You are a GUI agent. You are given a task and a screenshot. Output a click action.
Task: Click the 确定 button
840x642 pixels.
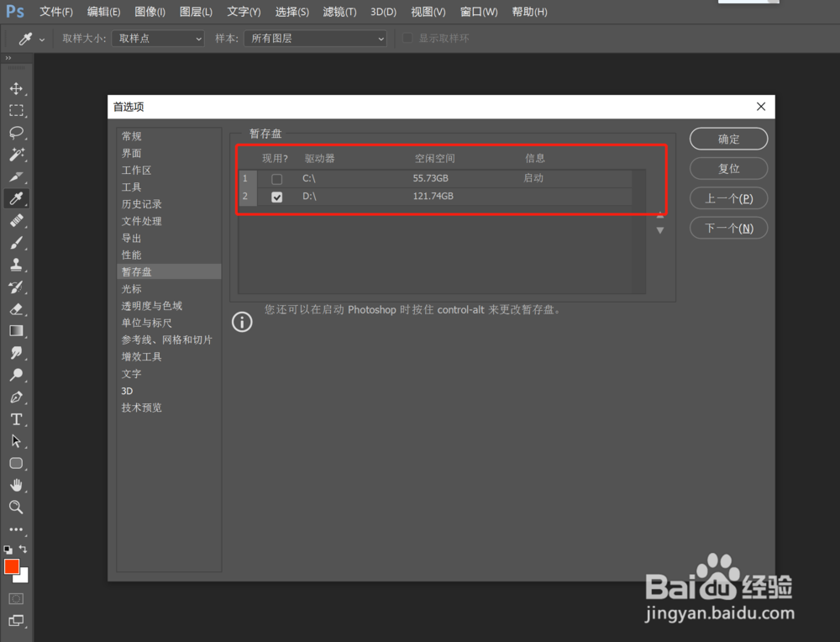pos(728,139)
